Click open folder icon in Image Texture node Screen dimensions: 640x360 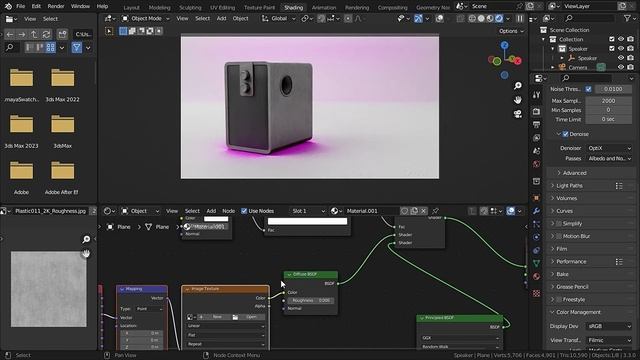click(x=235, y=317)
